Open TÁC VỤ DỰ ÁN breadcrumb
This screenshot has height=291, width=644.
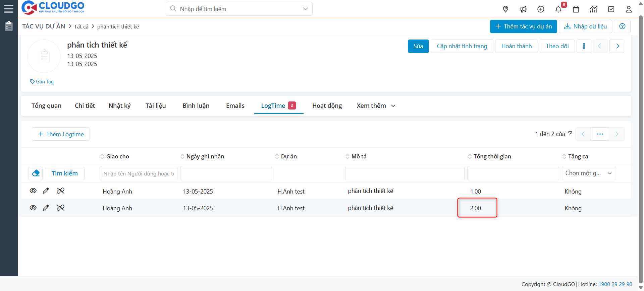pos(44,26)
